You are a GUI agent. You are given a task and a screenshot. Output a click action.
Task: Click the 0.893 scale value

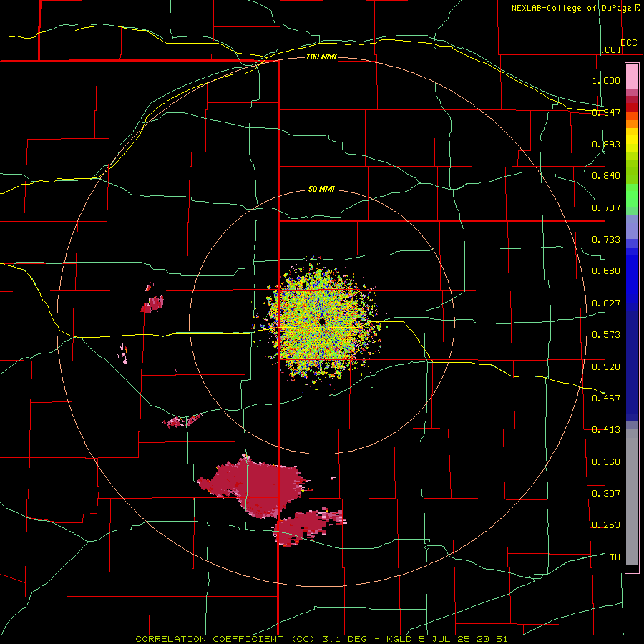tap(606, 144)
